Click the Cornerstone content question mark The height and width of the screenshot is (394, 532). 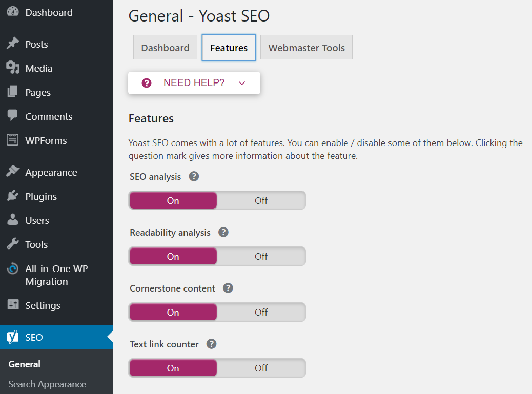(x=228, y=288)
